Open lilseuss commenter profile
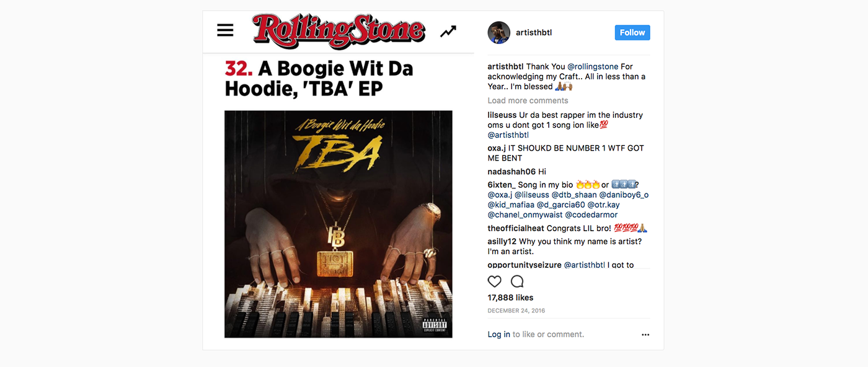 502,115
